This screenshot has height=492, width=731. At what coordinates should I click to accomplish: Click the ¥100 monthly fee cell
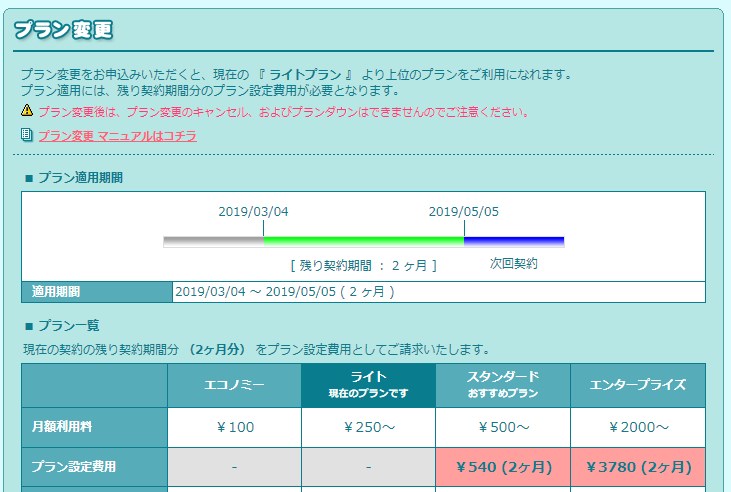pos(234,427)
